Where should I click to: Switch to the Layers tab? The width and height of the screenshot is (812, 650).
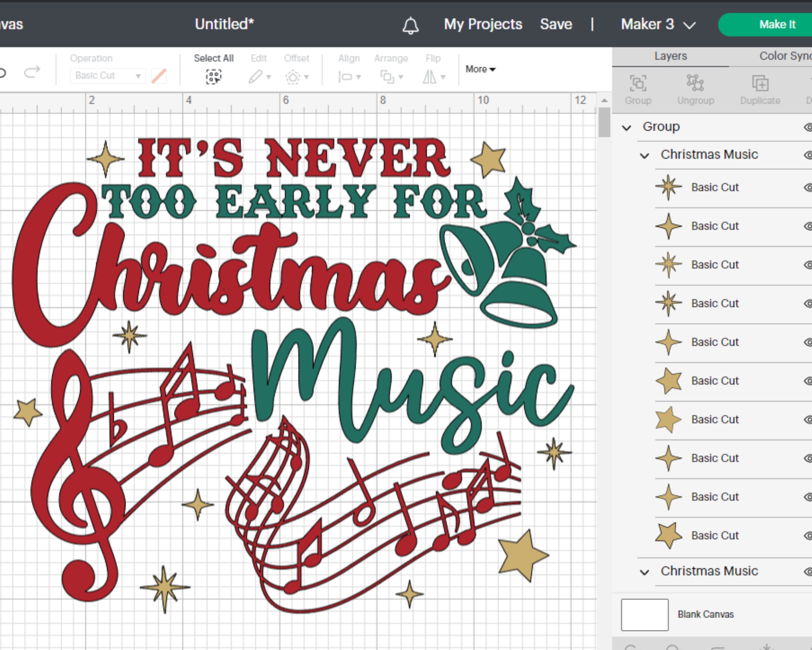[x=670, y=56]
